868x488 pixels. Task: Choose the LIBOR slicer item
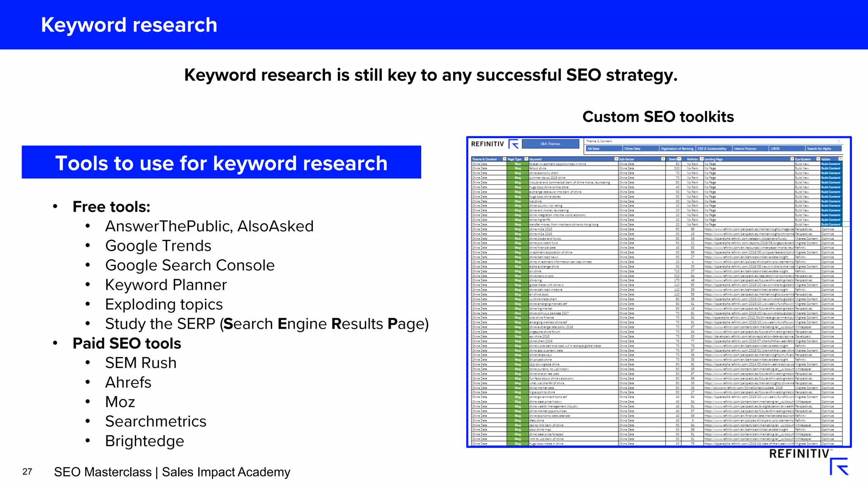click(787, 149)
